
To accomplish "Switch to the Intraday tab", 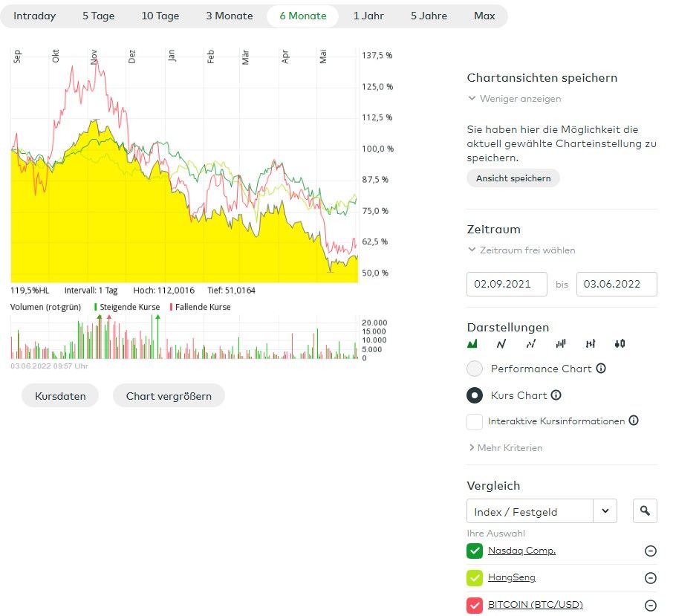I will [34, 16].
